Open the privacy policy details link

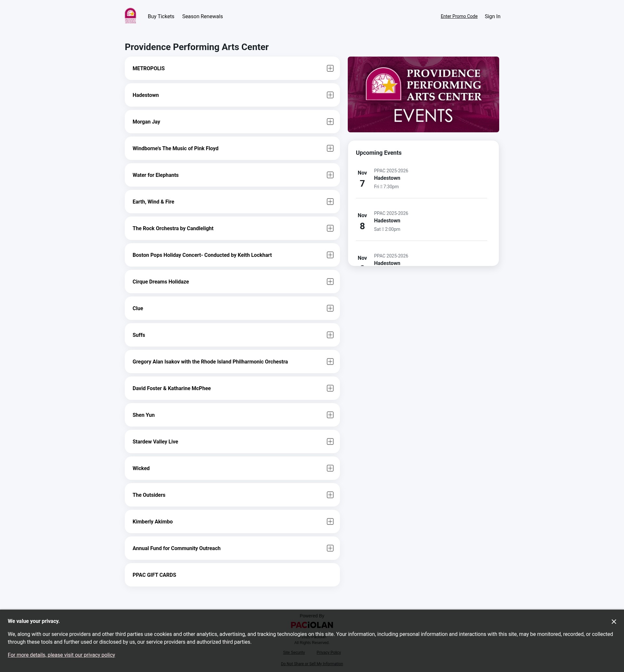(61, 655)
